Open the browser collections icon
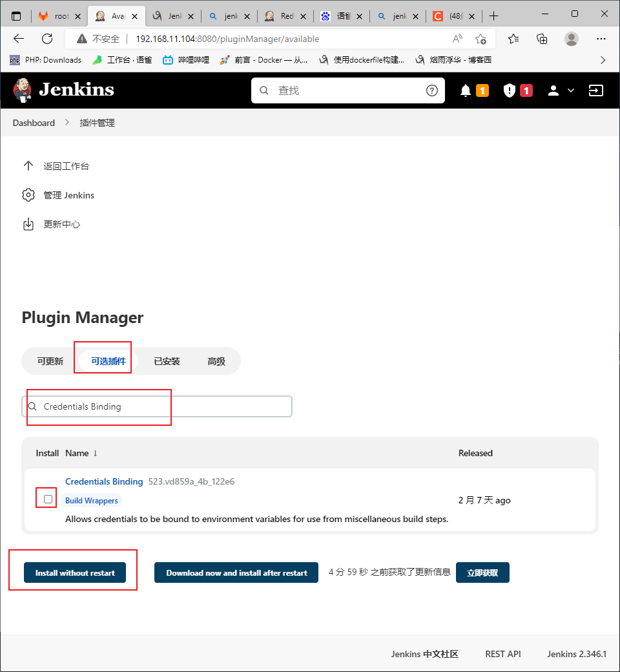The image size is (620, 672). (542, 39)
